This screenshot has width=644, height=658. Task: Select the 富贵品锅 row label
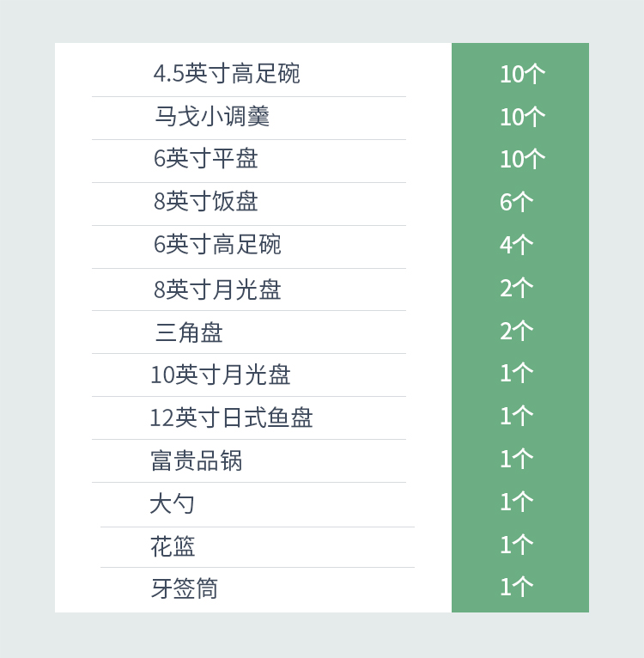coord(197,460)
